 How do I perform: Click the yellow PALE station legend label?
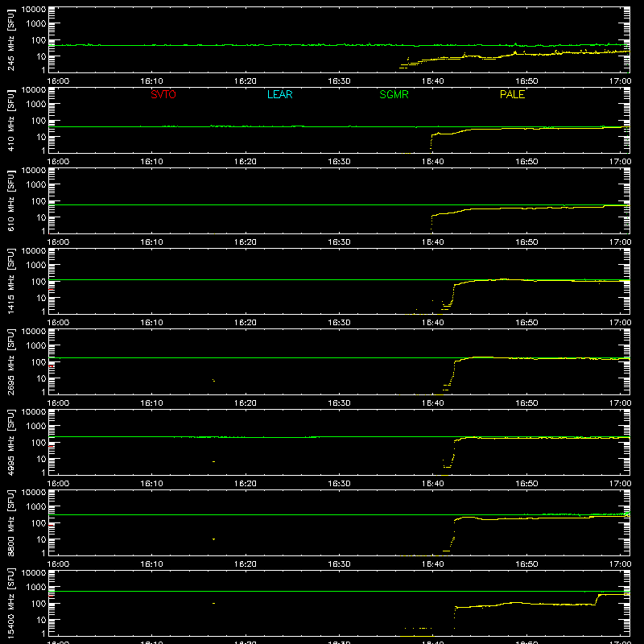point(512,94)
